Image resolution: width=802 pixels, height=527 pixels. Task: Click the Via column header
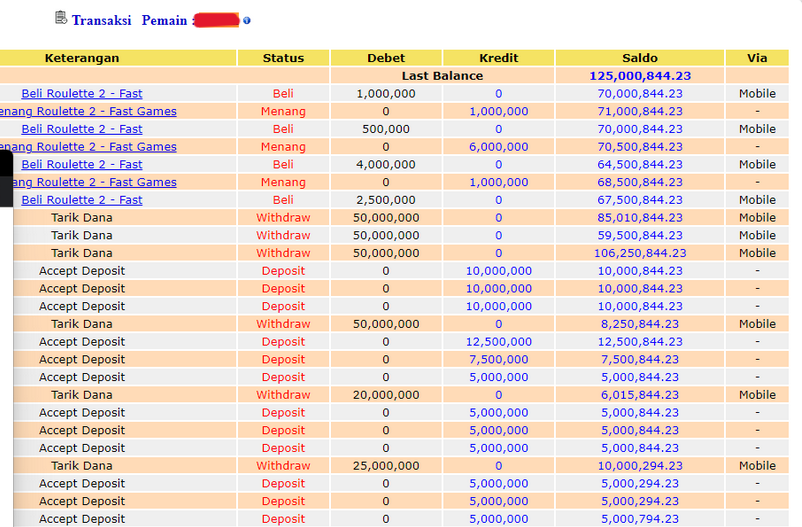[x=757, y=58]
